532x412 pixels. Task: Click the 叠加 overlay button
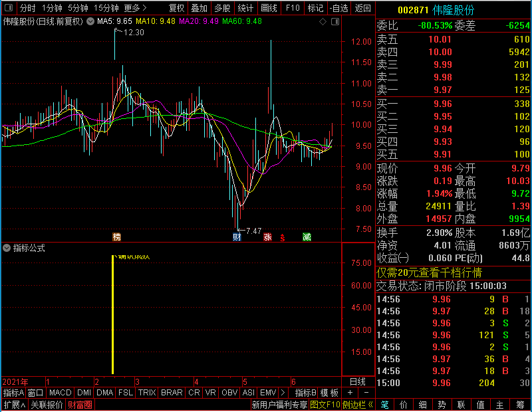(199, 8)
